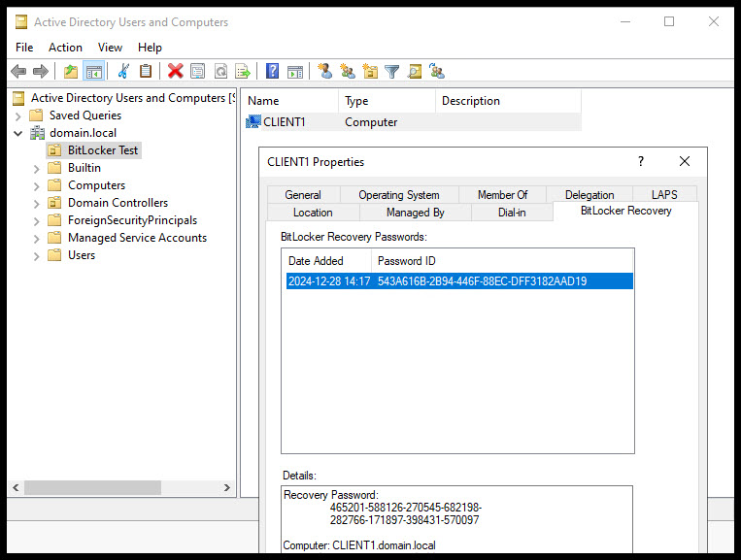741x560 pixels.
Task: Click the Type column header
Action: point(387,101)
